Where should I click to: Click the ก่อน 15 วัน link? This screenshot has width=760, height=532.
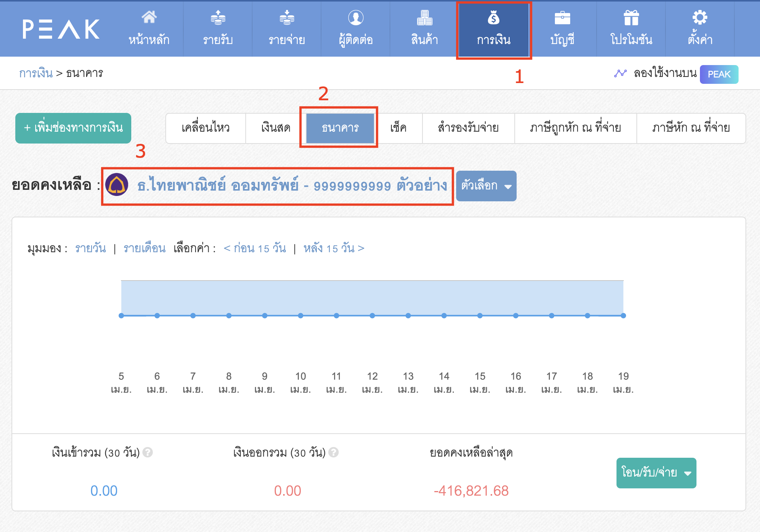click(x=255, y=248)
